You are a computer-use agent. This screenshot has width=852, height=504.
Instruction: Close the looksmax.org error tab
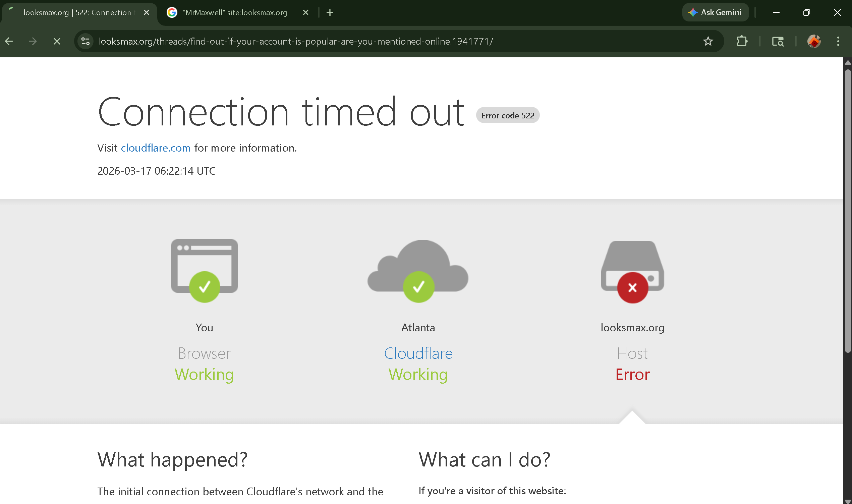[146, 12]
